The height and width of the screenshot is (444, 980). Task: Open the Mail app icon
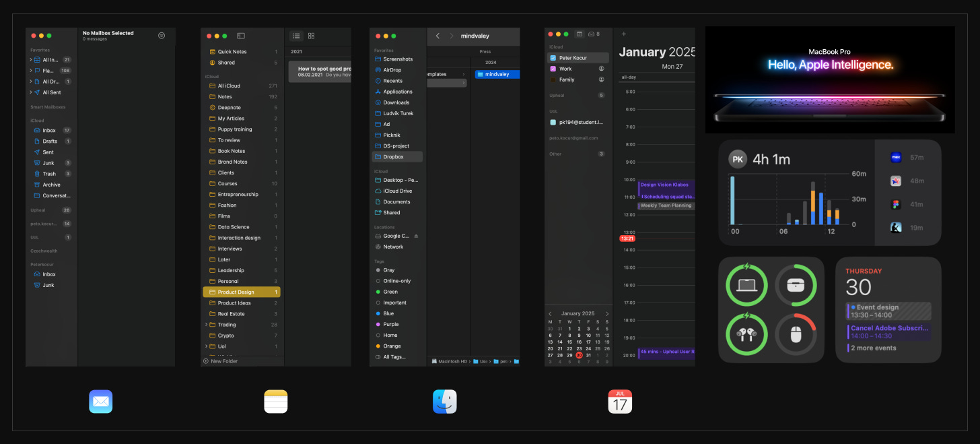point(100,402)
